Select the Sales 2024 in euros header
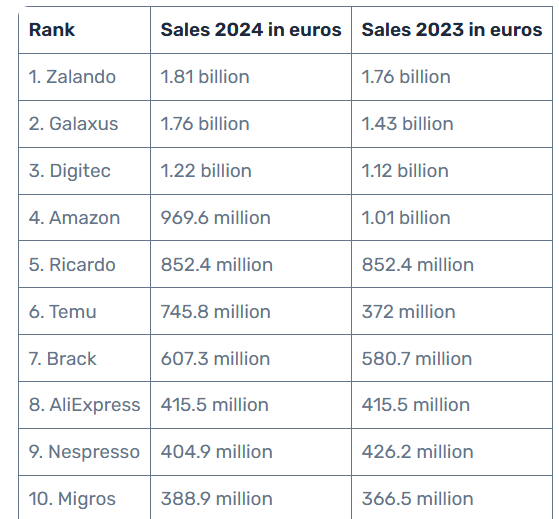This screenshot has height=519, width=559. tap(251, 30)
